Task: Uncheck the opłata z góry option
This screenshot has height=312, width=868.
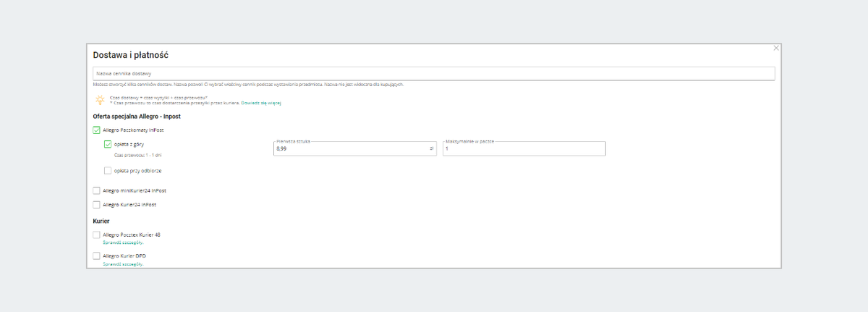Action: [108, 144]
